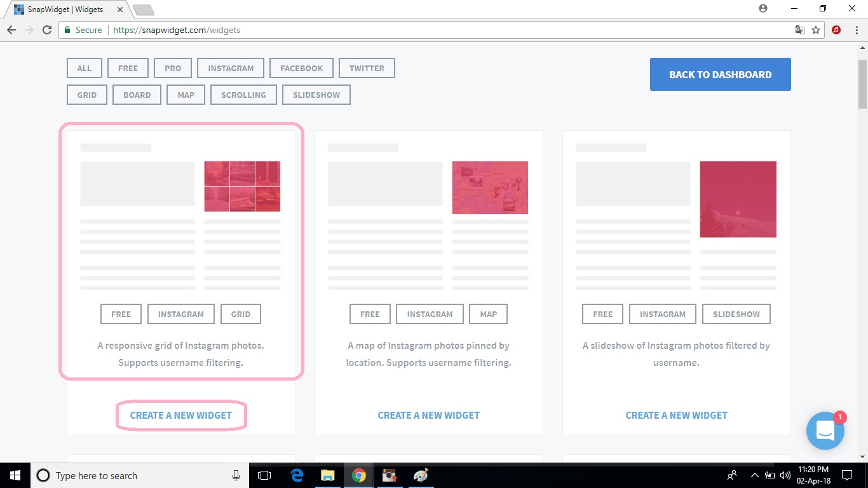
Task: Launch Microsoft Edge from taskbar
Action: [x=297, y=475]
